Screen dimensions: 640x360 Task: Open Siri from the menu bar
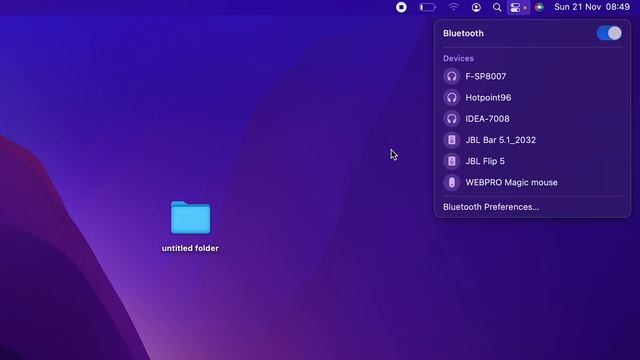(539, 7)
